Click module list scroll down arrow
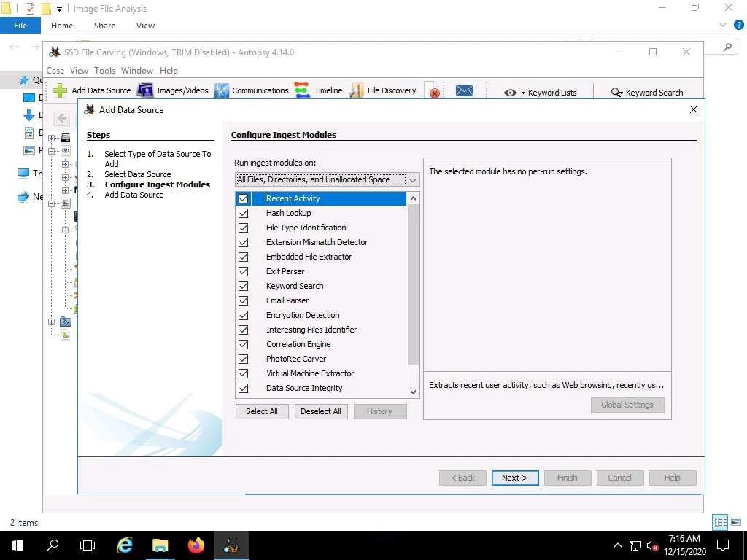The width and height of the screenshot is (747, 560). pyautogui.click(x=413, y=392)
